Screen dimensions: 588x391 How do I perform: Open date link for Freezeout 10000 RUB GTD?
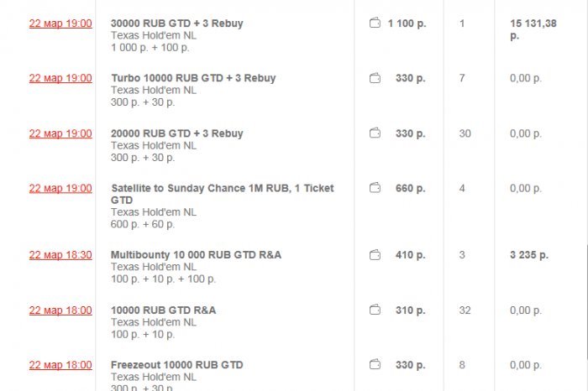(60, 365)
